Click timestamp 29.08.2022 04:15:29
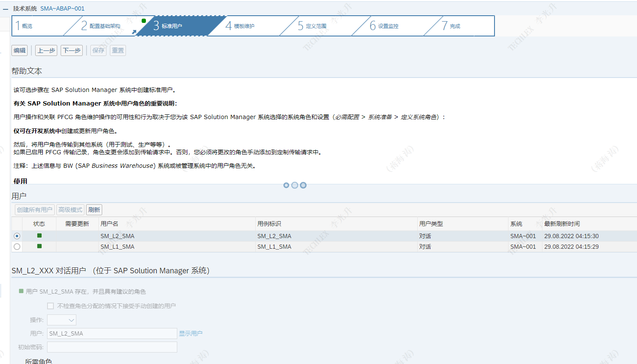 571,247
